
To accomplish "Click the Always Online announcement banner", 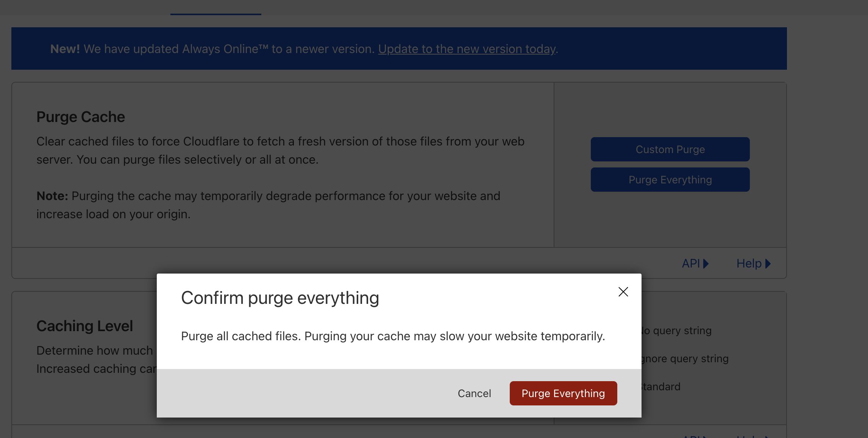I will point(227,49).
